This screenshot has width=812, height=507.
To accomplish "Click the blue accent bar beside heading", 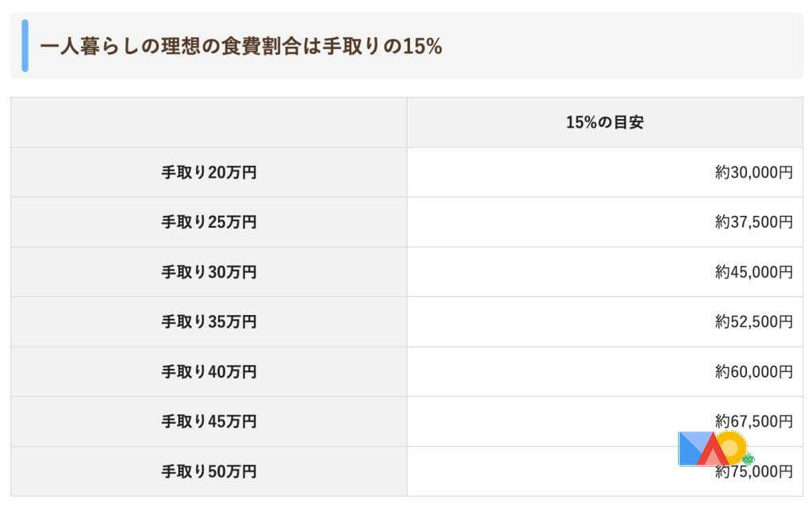I will point(25,46).
